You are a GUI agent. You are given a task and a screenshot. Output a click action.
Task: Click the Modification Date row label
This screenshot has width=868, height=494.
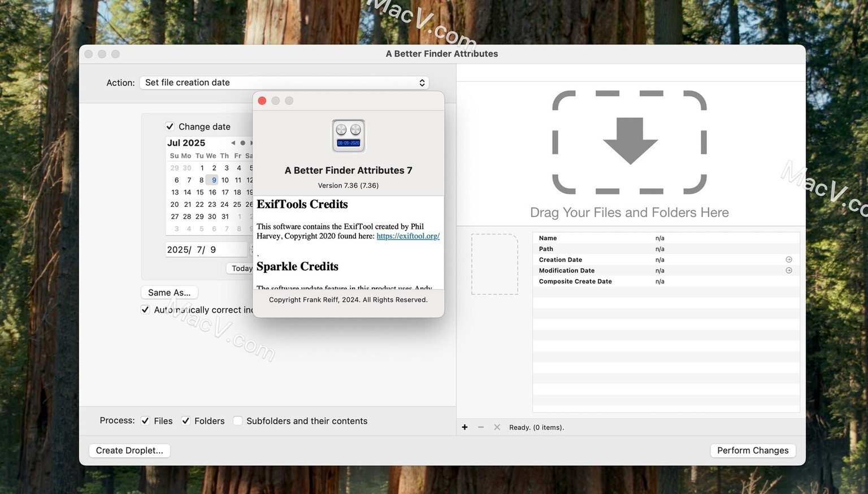[567, 271]
